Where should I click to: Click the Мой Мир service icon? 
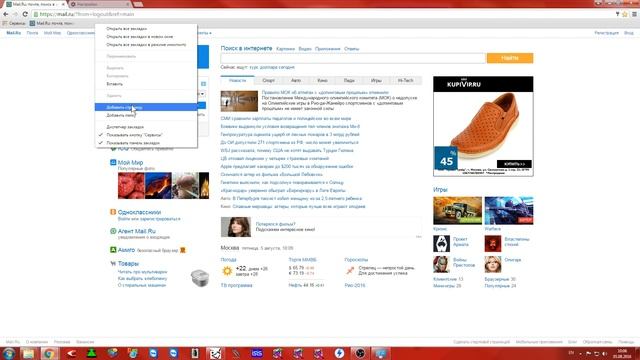click(113, 162)
